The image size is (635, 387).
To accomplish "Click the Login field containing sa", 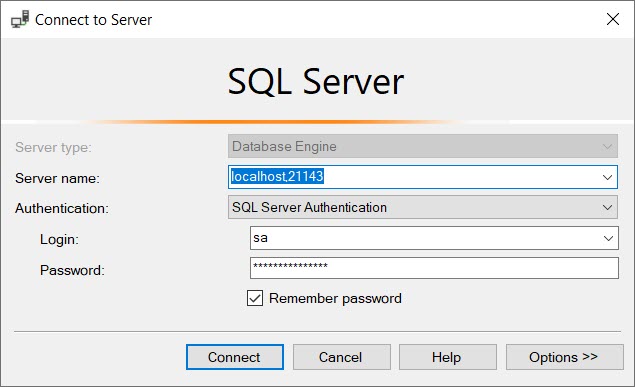I will pyautogui.click(x=434, y=238).
